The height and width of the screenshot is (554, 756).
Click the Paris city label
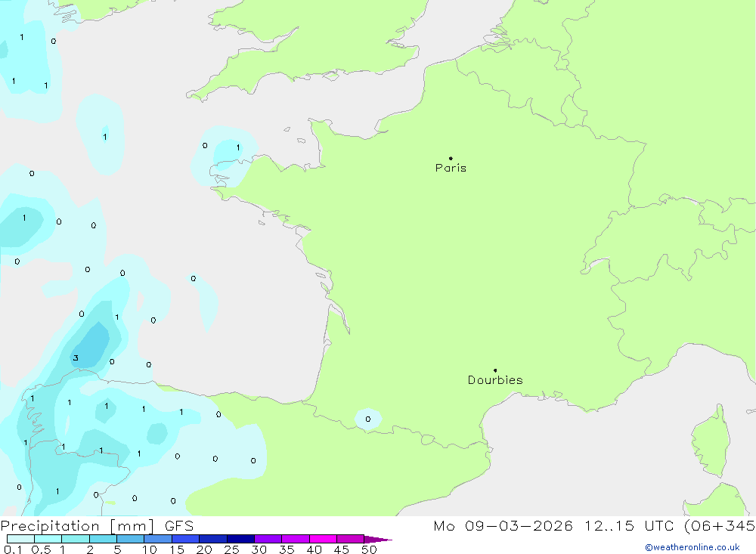coord(451,168)
